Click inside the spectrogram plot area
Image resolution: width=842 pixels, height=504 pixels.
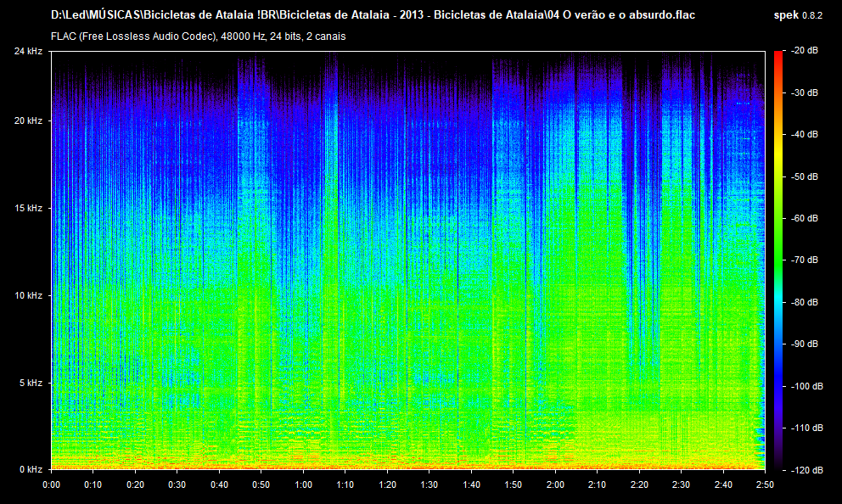[408, 260]
